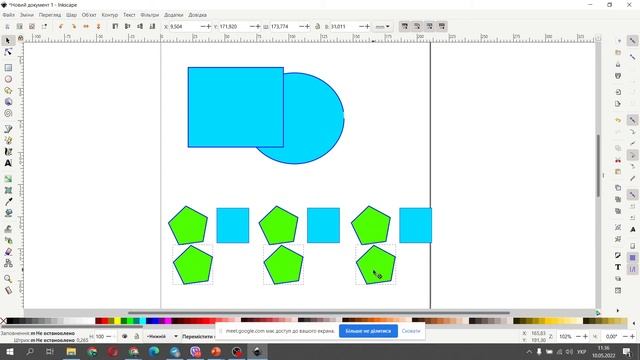The height and width of the screenshot is (360, 640).
Task: Toggle the first affect-transform button (stroke width)
Action: pyautogui.click(x=404, y=26)
